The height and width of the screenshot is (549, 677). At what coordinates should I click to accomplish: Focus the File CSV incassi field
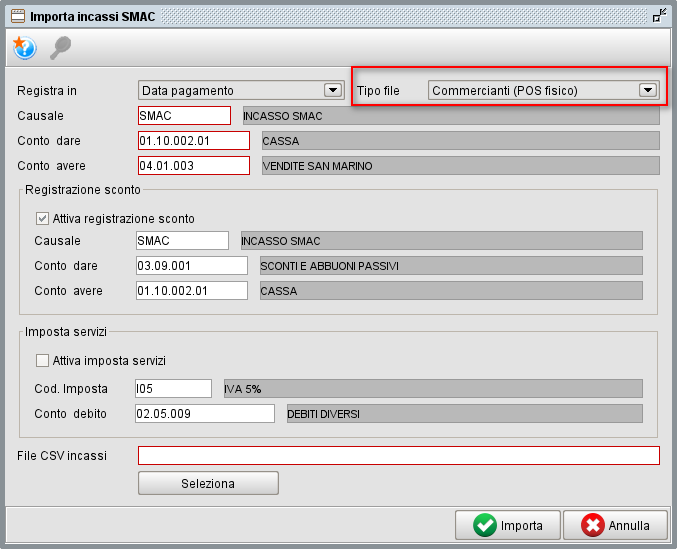pos(399,455)
